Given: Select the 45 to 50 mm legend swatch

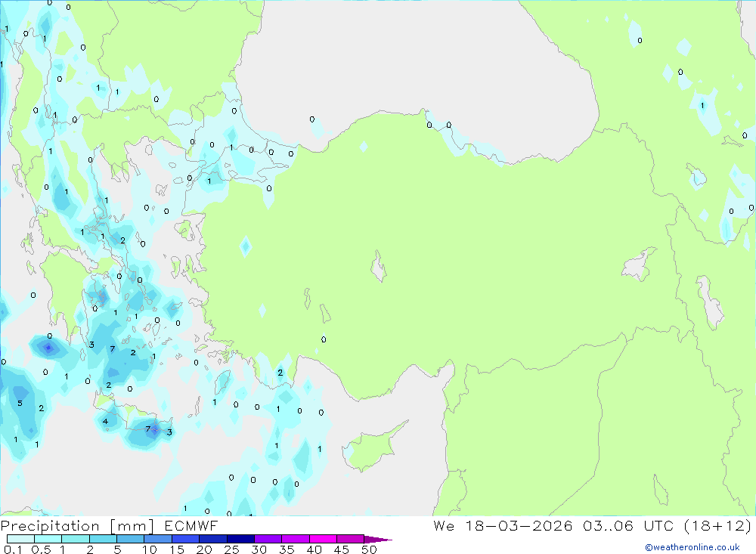Looking at the screenshot, I should (x=351, y=539).
